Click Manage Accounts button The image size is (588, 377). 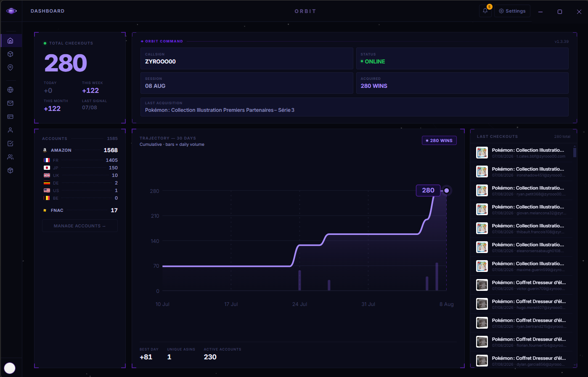(79, 226)
